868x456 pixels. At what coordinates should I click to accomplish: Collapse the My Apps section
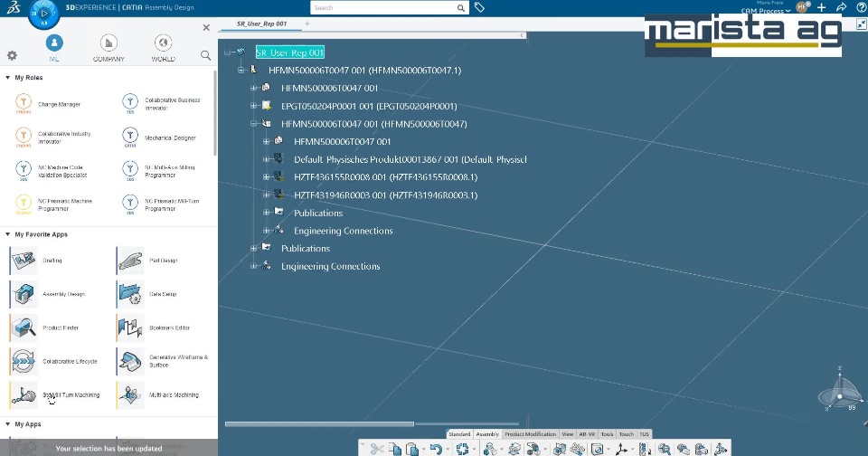8,424
